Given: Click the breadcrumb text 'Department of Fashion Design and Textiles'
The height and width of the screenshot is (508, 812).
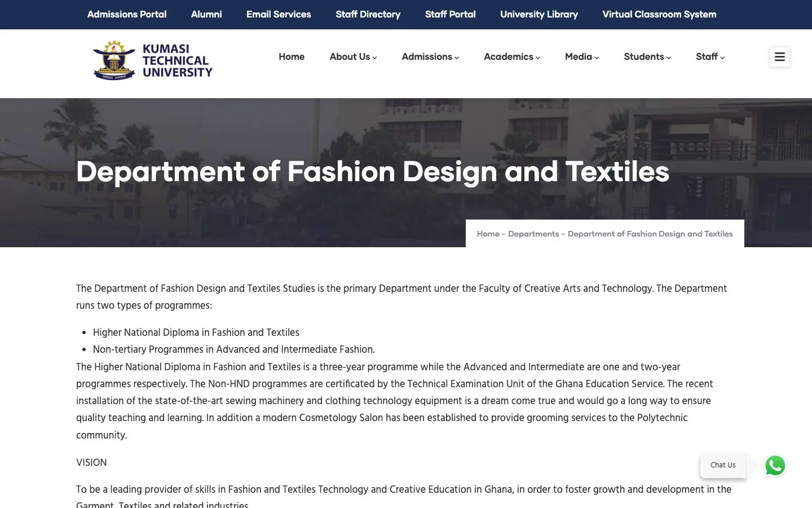Looking at the screenshot, I should point(650,234).
